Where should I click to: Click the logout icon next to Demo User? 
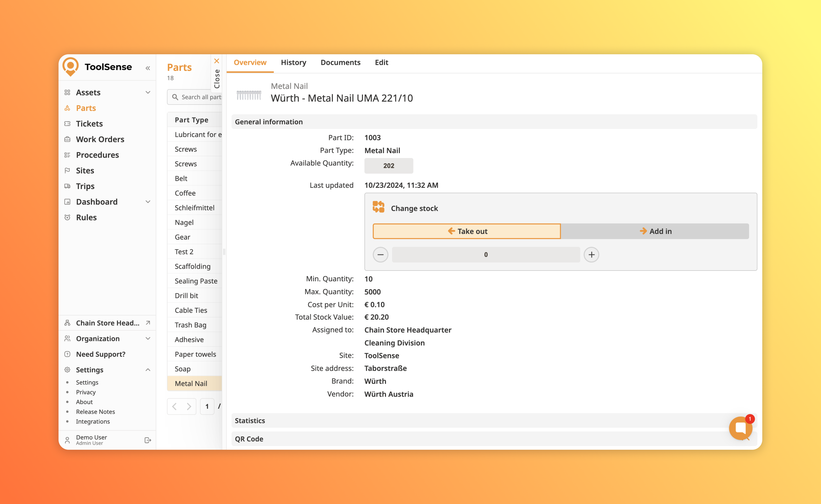pos(148,440)
